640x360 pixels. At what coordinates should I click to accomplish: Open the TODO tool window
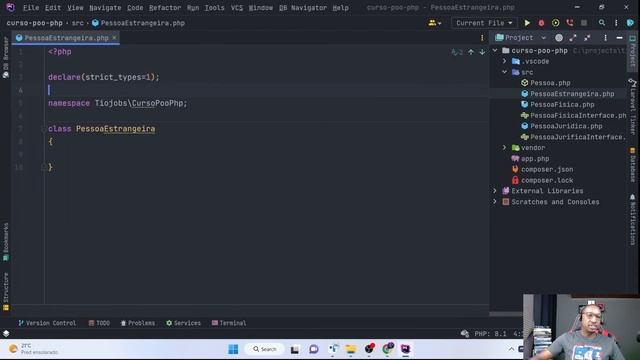[99, 323]
